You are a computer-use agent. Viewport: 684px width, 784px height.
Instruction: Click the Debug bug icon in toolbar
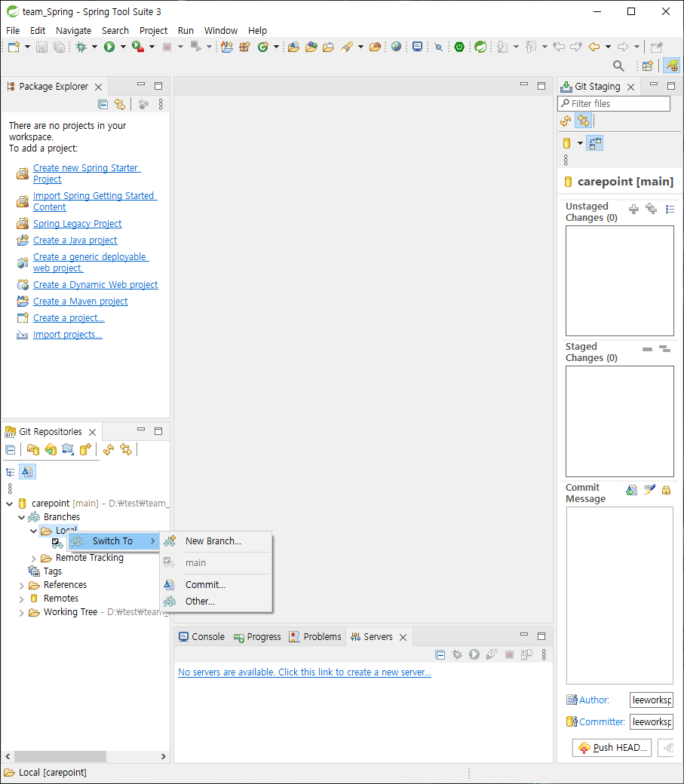pos(81,47)
